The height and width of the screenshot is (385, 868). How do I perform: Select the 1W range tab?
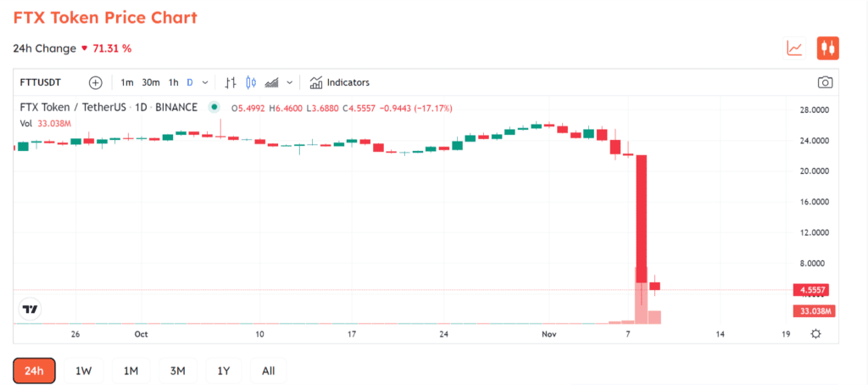[84, 371]
